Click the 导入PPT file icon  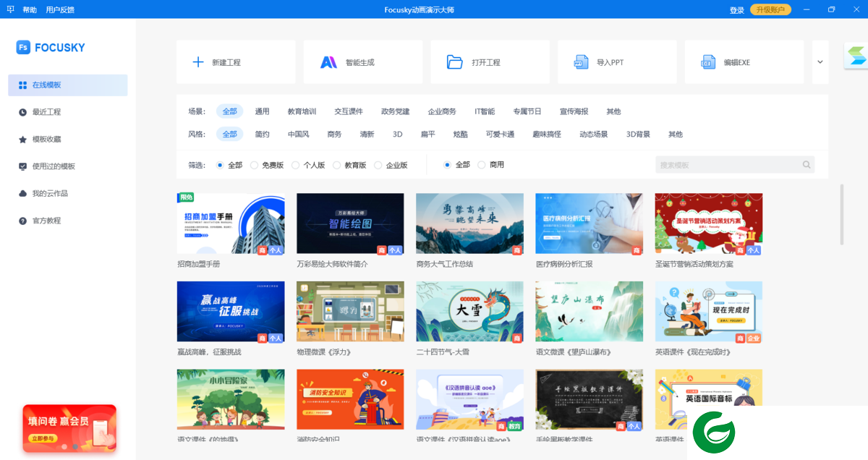pyautogui.click(x=582, y=62)
